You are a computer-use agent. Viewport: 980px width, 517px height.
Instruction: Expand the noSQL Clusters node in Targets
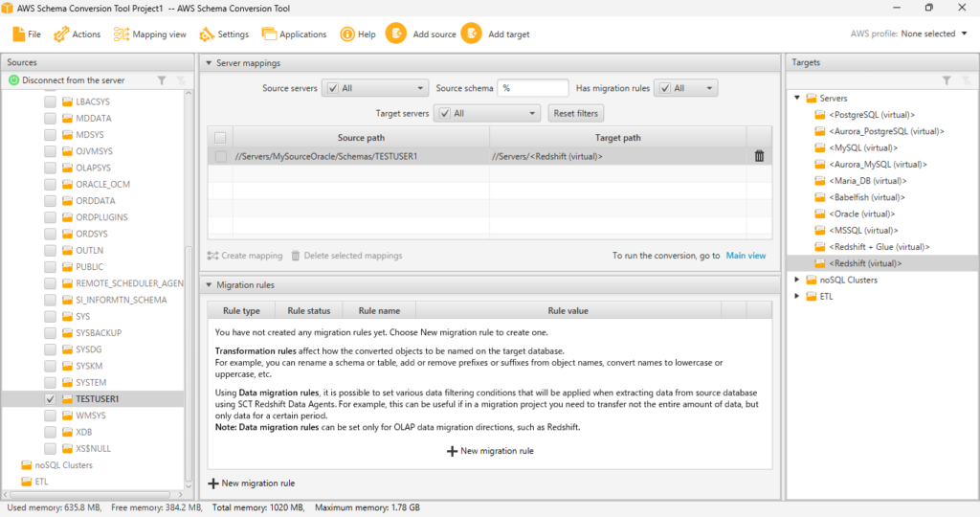[x=797, y=280]
